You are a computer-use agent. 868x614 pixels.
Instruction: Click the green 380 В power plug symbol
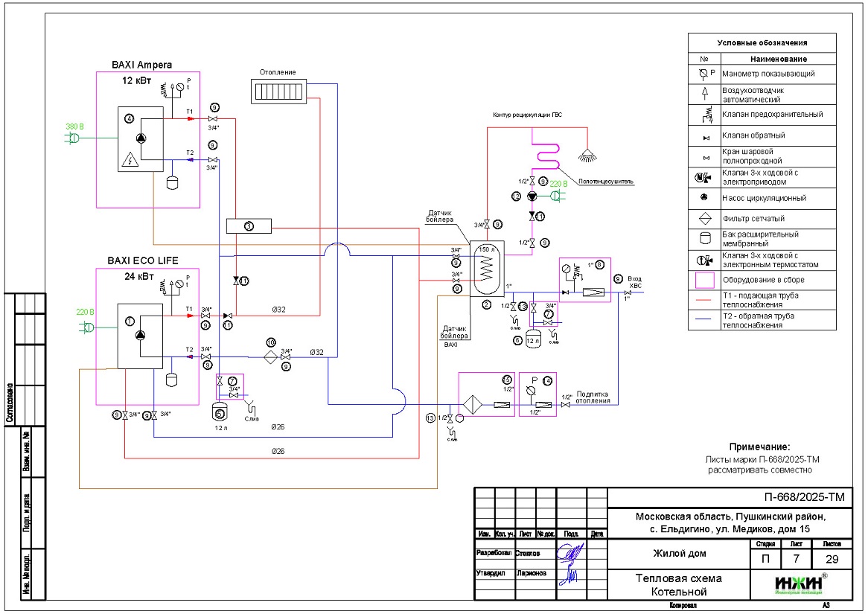pyautogui.click(x=73, y=138)
